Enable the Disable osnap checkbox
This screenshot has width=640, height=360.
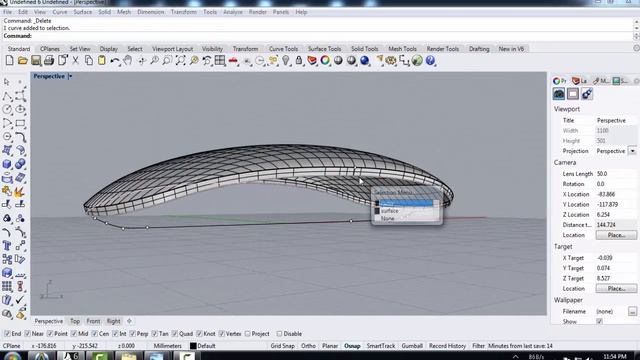pos(279,334)
